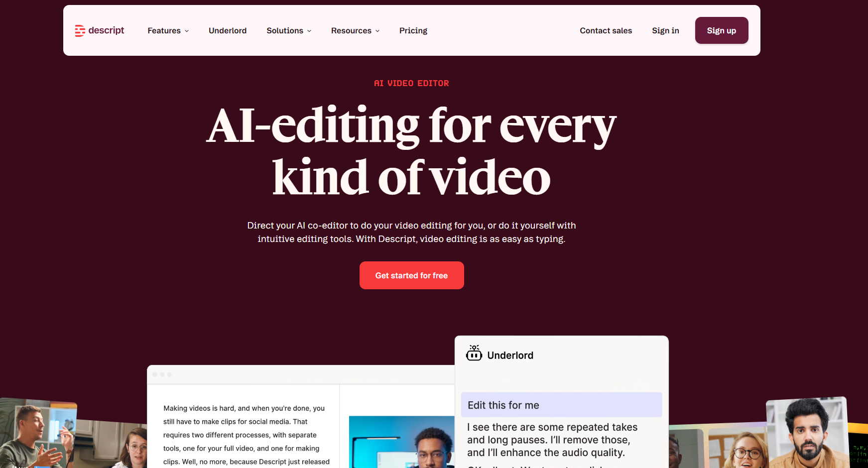
Task: Click the woman with glasses photo thumbnail
Action: pyautogui.click(x=739, y=449)
